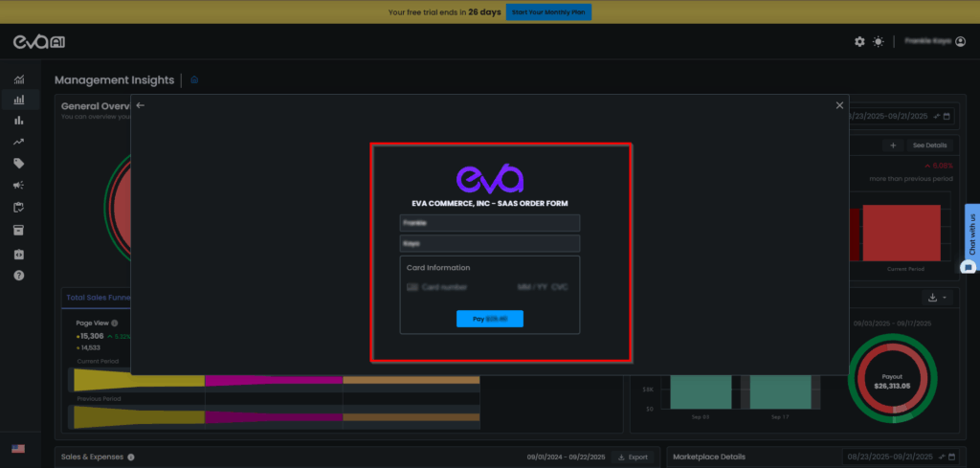The height and width of the screenshot is (468, 980).
Task: Open the Marketplace Details date range picker
Action: [x=901, y=457]
